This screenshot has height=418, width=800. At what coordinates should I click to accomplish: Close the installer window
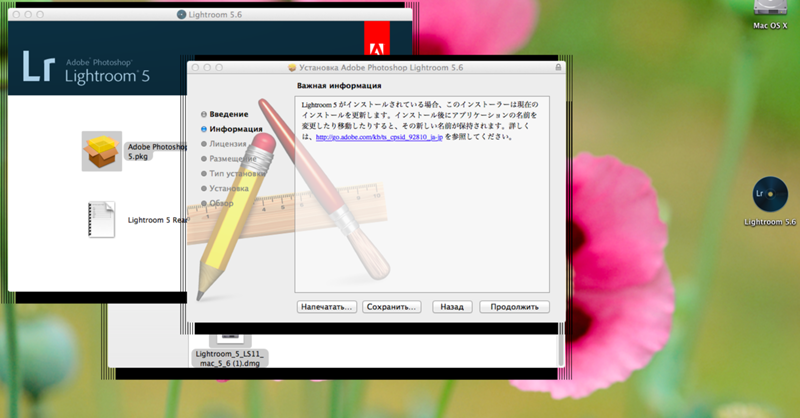pos(195,67)
